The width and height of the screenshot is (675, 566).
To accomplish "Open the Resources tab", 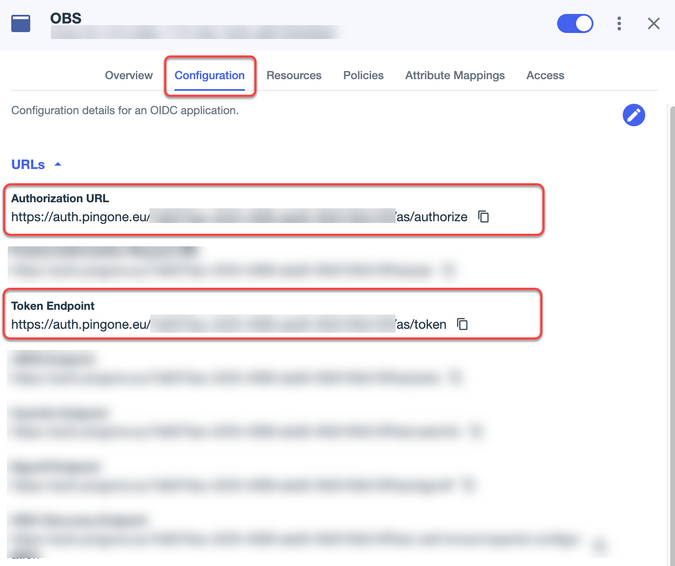I will (x=294, y=76).
